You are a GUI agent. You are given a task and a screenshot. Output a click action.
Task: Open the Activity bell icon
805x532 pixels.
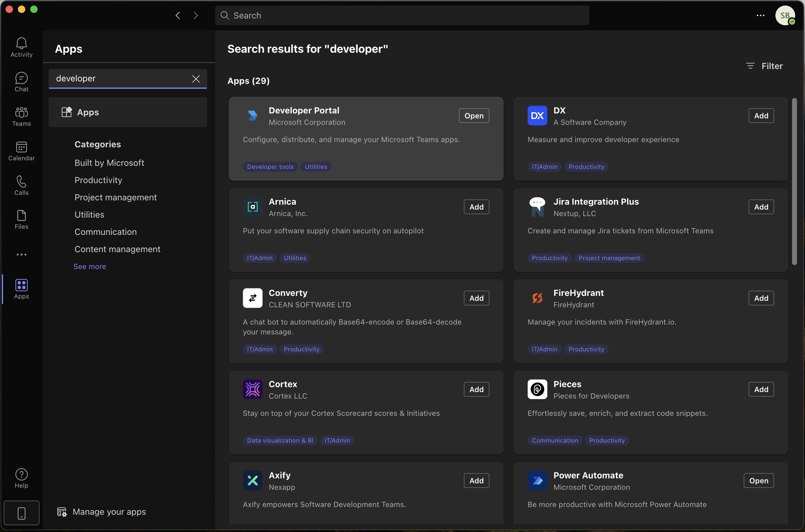(21, 47)
